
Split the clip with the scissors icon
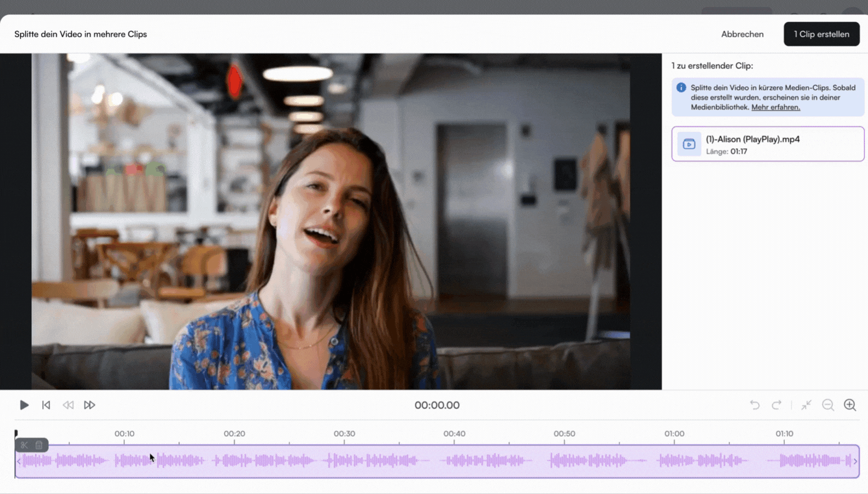click(x=24, y=445)
